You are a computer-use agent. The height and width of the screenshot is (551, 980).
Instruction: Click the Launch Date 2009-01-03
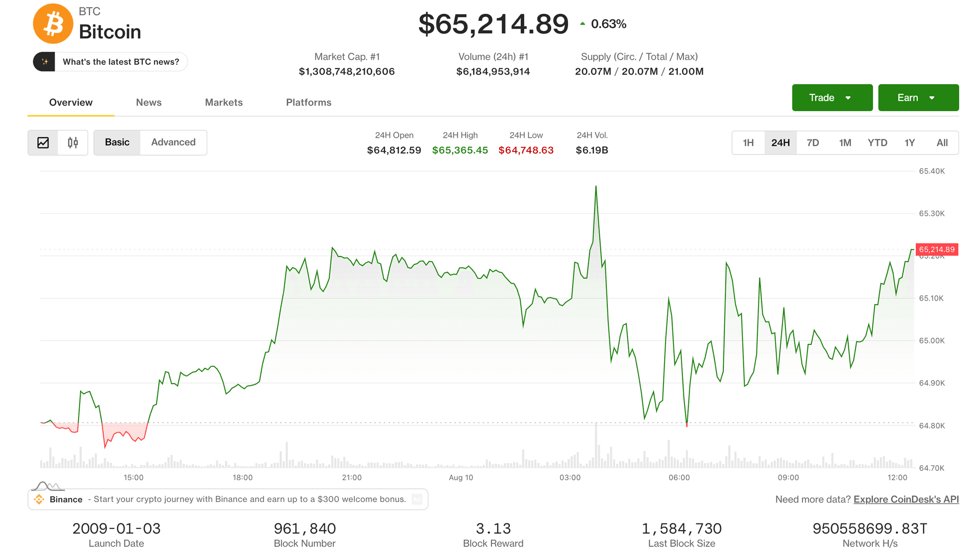click(x=116, y=529)
